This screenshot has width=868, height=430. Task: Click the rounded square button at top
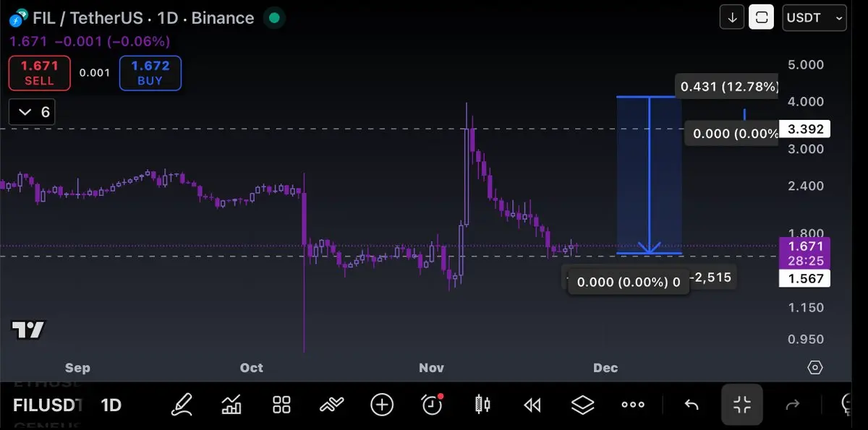tap(761, 17)
